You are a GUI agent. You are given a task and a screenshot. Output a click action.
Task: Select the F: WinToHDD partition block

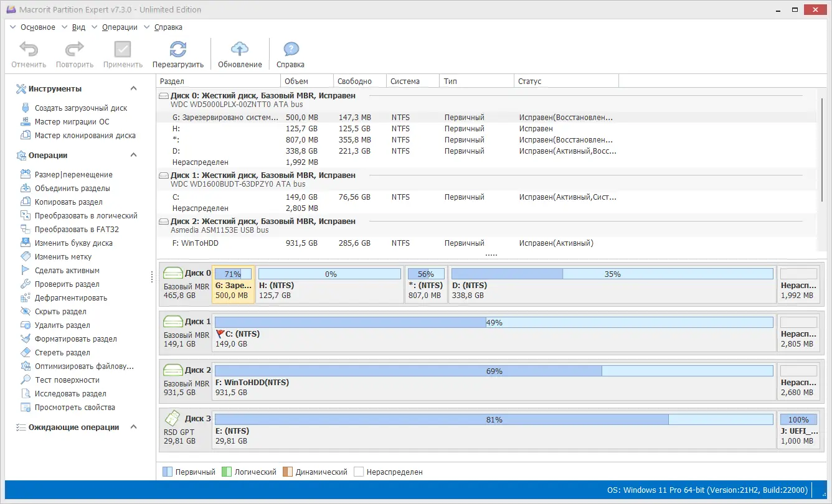pos(494,381)
